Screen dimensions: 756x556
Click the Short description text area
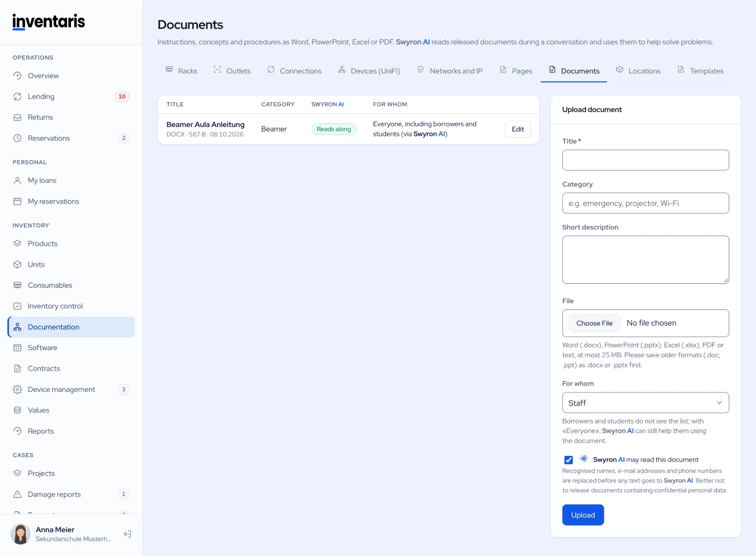(645, 260)
